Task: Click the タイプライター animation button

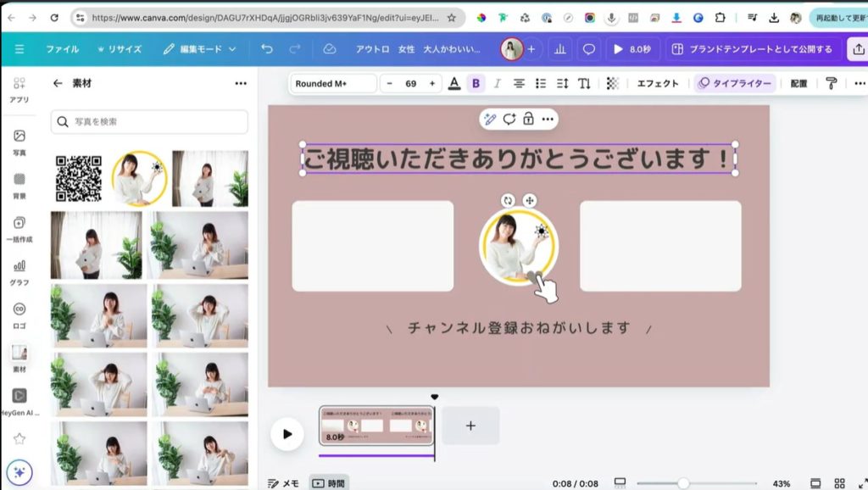Action: 735,83
